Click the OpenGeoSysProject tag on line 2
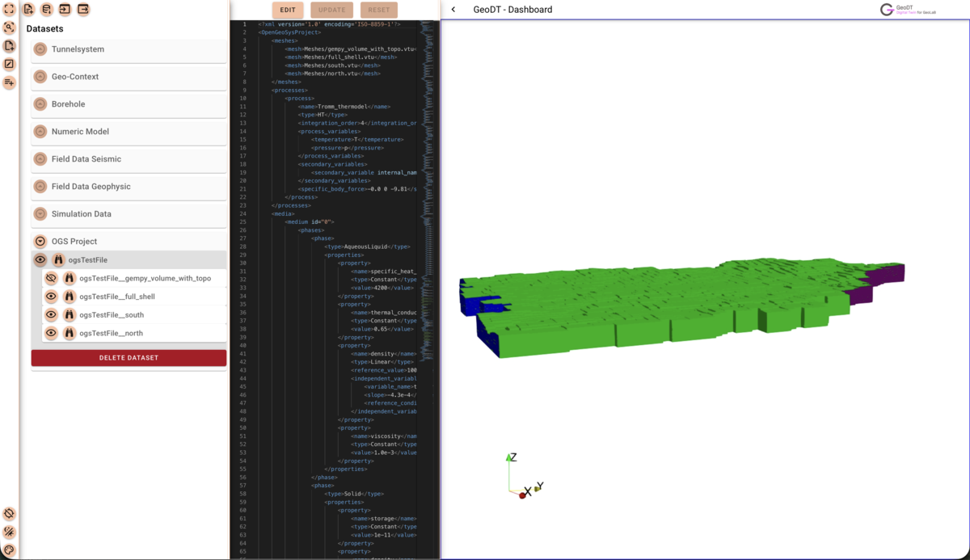 tap(289, 32)
